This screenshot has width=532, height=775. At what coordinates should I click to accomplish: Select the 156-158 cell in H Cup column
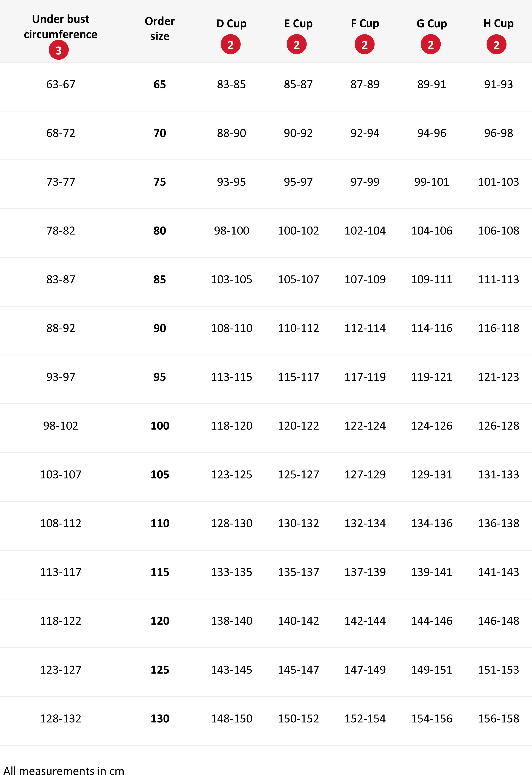(x=499, y=719)
